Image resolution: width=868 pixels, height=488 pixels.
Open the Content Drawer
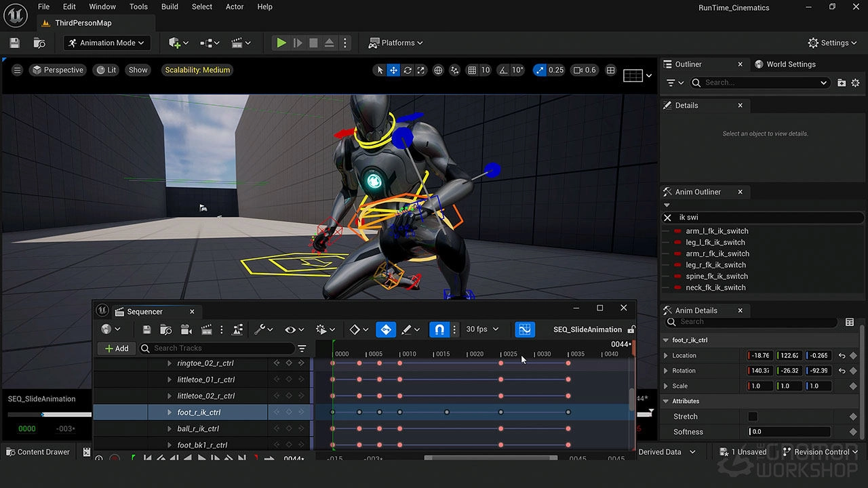tap(37, 451)
